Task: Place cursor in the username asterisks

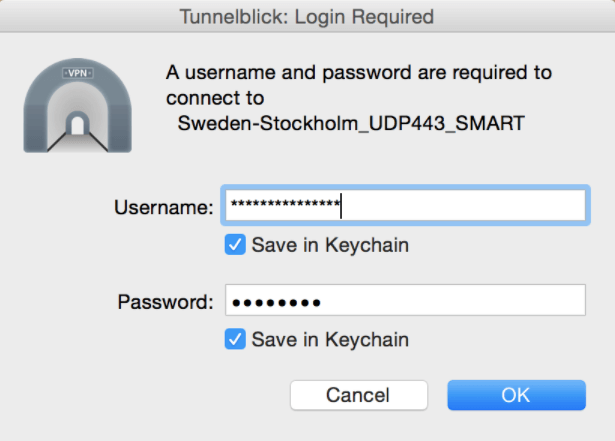Action: click(285, 203)
